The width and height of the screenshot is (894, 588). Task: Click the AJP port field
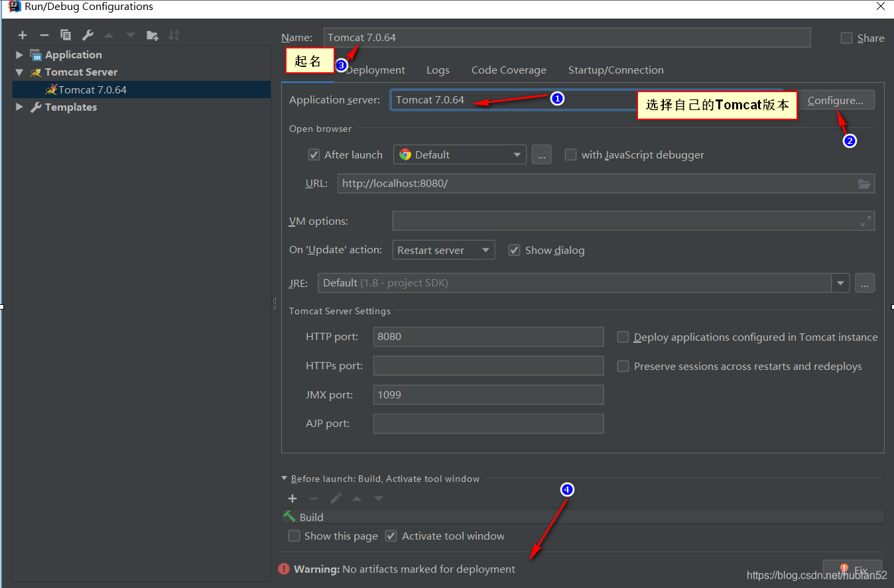[488, 424]
